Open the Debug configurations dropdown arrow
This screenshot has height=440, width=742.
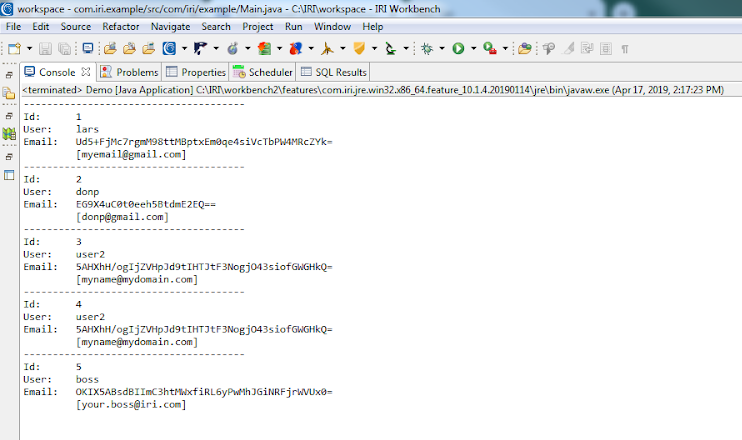click(x=442, y=48)
